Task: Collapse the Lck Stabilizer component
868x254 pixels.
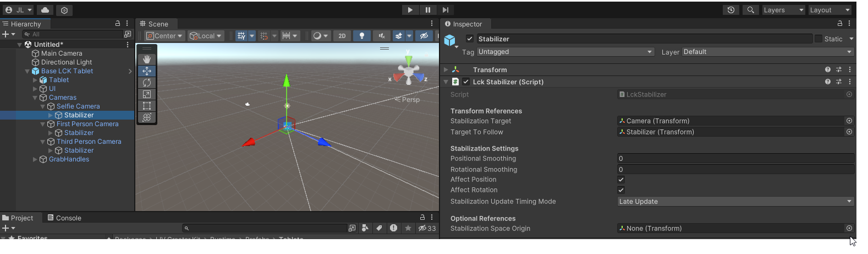Action: pyautogui.click(x=446, y=82)
